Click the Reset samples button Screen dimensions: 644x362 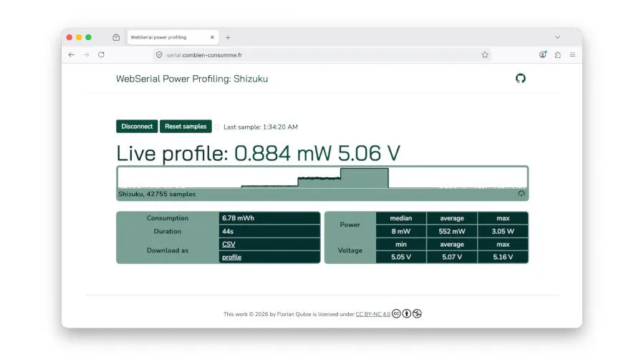pos(186,126)
